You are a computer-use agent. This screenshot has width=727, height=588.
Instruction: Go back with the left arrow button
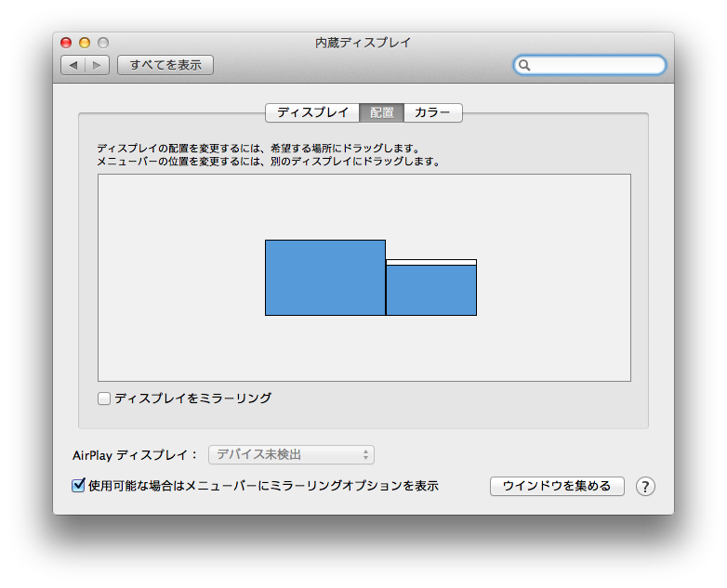coord(73,65)
